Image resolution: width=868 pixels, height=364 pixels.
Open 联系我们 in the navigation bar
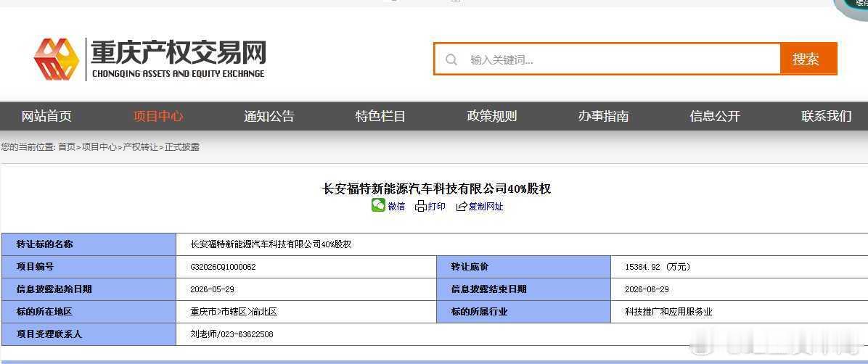(827, 116)
